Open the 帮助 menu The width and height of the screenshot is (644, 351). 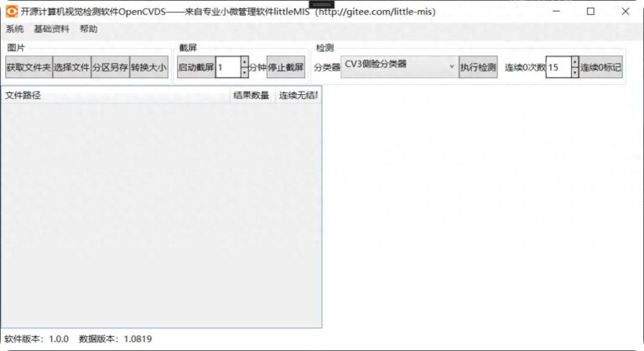[88, 29]
